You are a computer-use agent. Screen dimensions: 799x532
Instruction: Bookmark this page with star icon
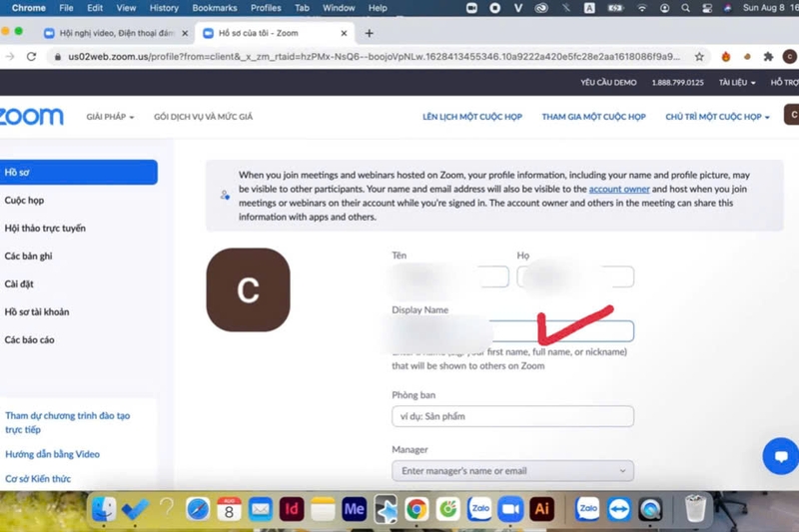click(699, 57)
